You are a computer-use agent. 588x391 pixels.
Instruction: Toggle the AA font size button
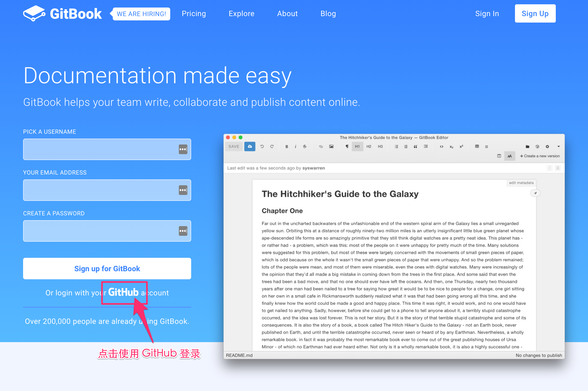[x=510, y=156]
